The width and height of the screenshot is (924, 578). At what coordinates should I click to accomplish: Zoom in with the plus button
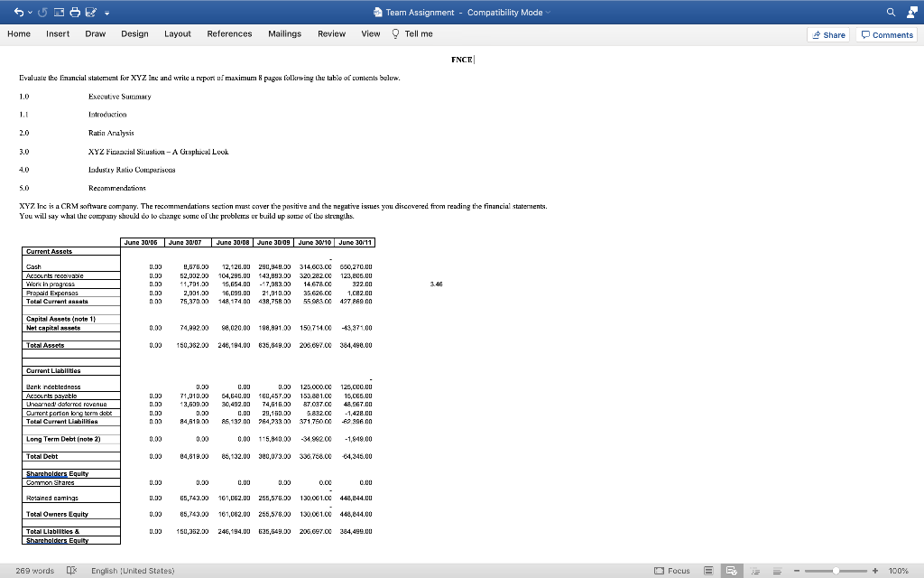pos(875,571)
